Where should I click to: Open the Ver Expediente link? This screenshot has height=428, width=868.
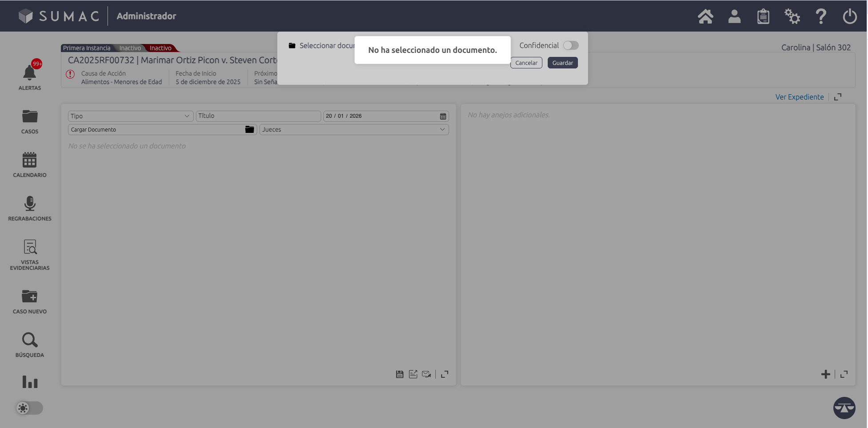(799, 97)
